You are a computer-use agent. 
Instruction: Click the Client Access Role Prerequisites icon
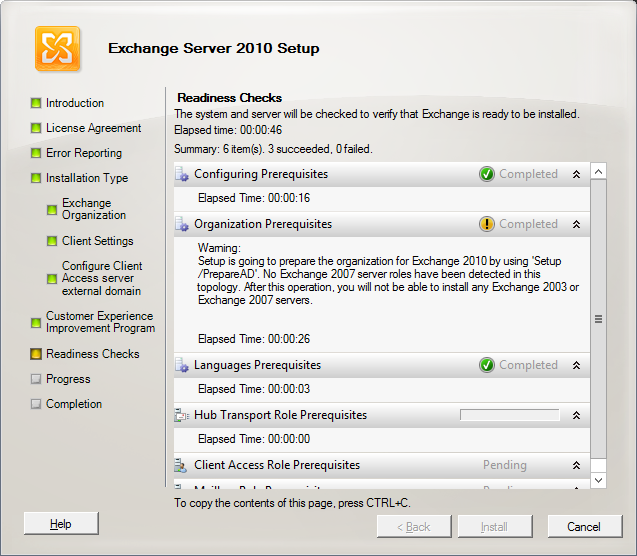coord(181,465)
